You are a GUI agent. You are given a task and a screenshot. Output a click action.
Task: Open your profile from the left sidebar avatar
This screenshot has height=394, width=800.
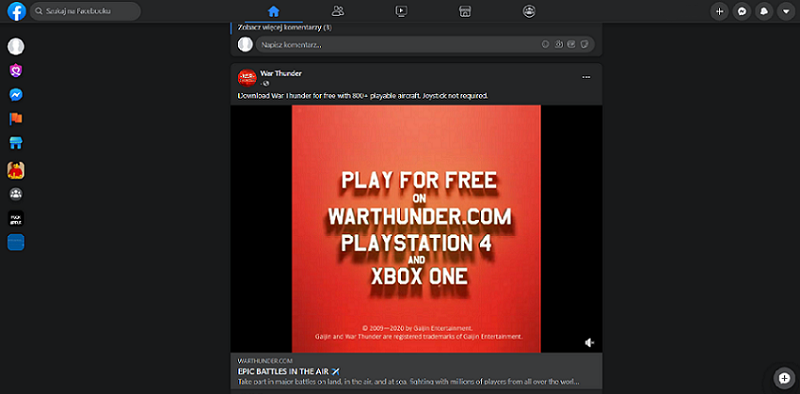click(x=16, y=46)
